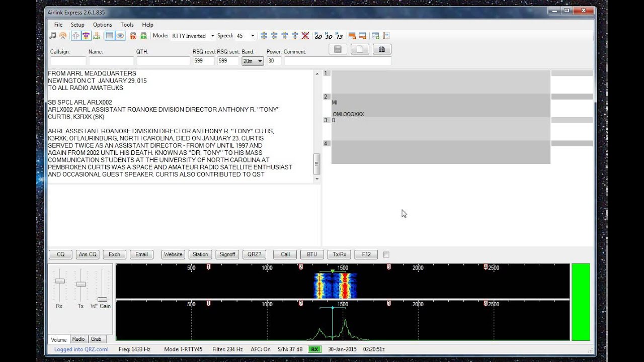Click the orange radio signal icon
The width and height of the screenshot is (644, 362).
click(x=62, y=36)
